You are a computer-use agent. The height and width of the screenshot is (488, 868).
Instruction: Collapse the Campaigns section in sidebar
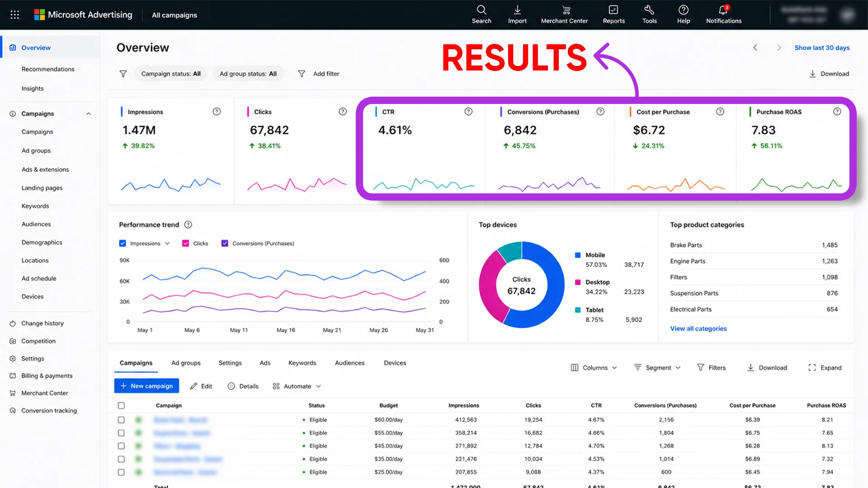coord(89,113)
